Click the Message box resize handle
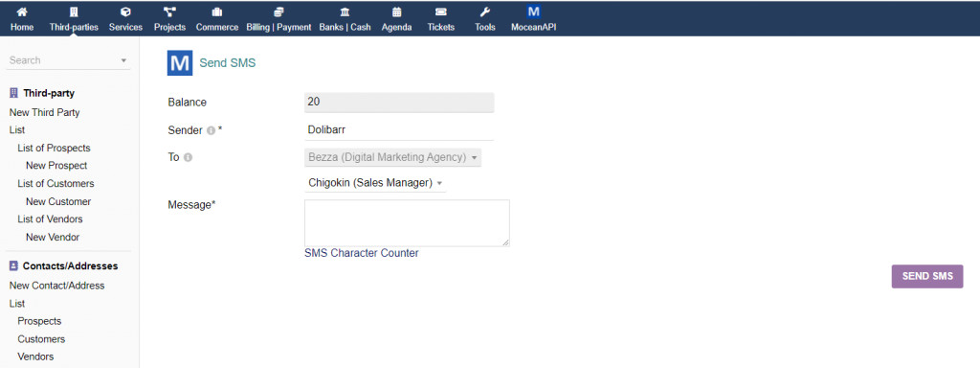 click(x=505, y=242)
